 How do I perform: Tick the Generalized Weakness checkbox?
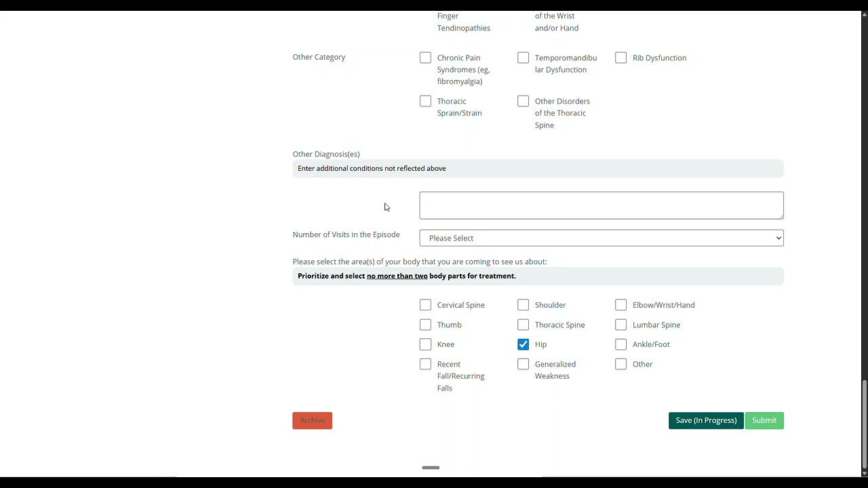[x=523, y=364]
